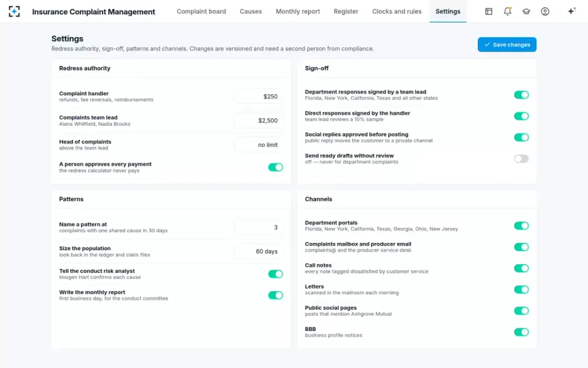
Task: Click 'first business day, for the conduct committee'
Action: point(114,298)
